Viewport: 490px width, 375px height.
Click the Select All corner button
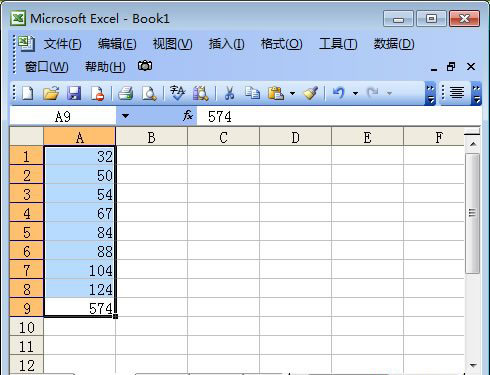point(26,136)
